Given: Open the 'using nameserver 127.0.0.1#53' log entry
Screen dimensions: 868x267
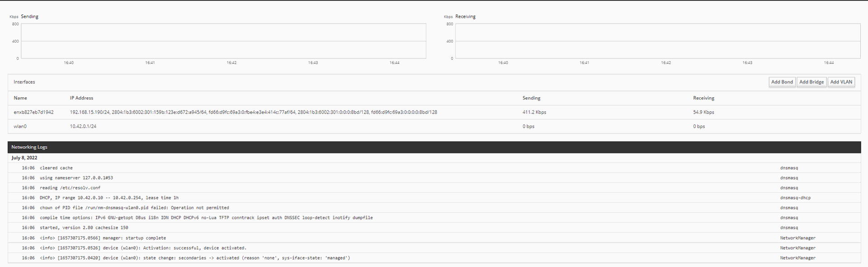Looking at the screenshot, I should pos(76,178).
